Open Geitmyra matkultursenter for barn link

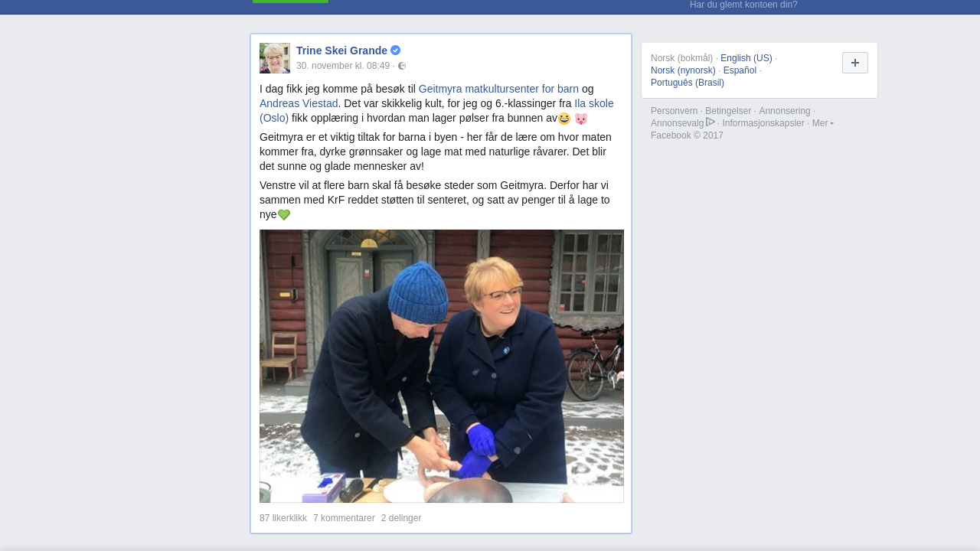498,89
